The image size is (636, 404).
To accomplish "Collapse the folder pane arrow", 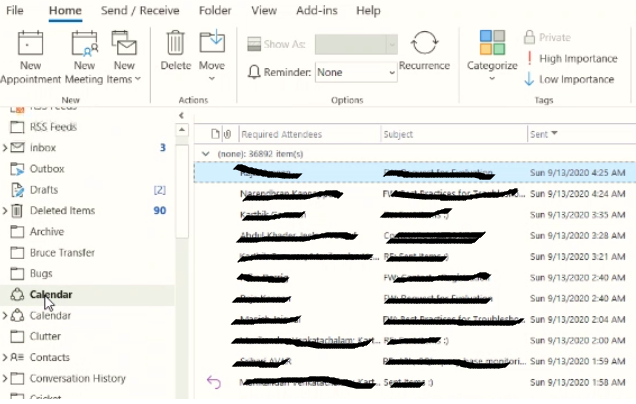I will (x=181, y=116).
